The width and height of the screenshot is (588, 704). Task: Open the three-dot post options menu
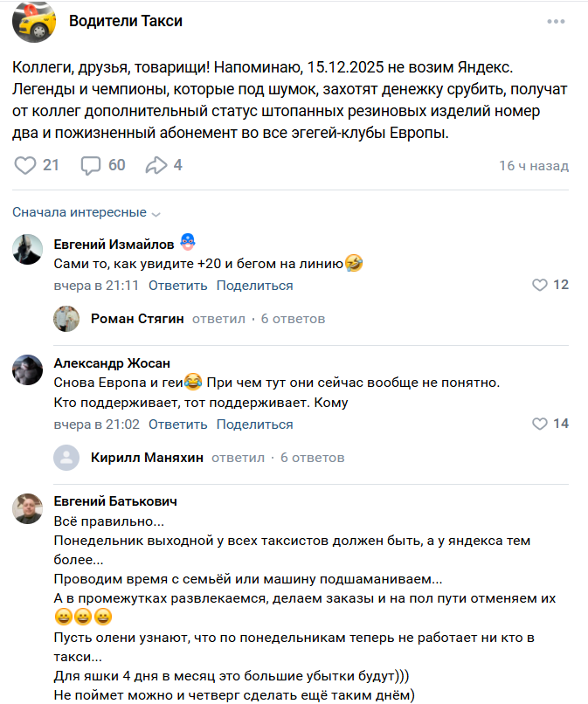(557, 22)
